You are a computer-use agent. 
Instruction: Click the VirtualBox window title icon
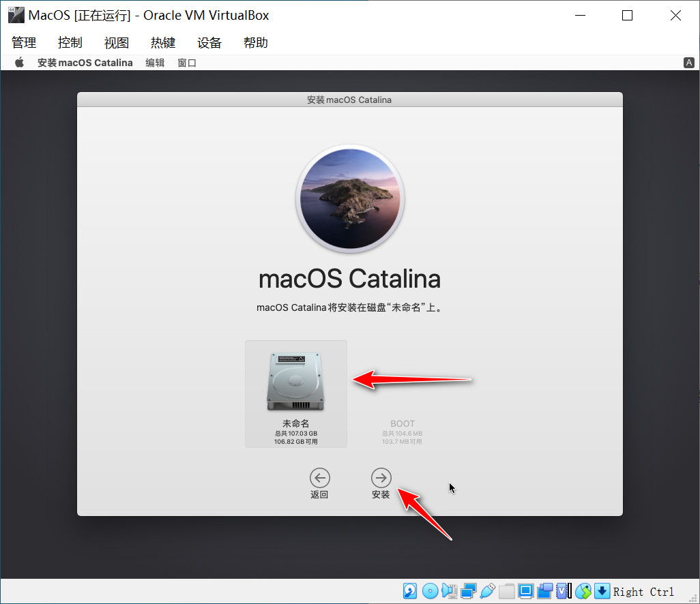click(16, 15)
